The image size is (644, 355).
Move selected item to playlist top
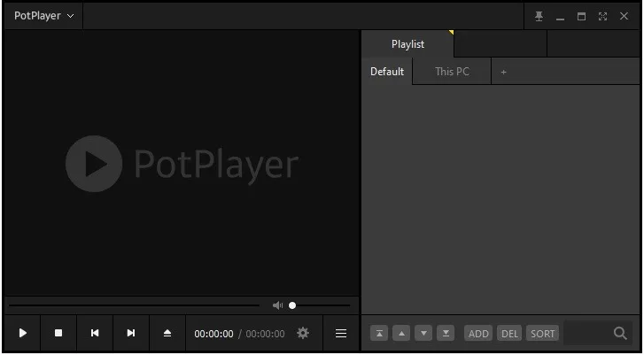coord(379,333)
